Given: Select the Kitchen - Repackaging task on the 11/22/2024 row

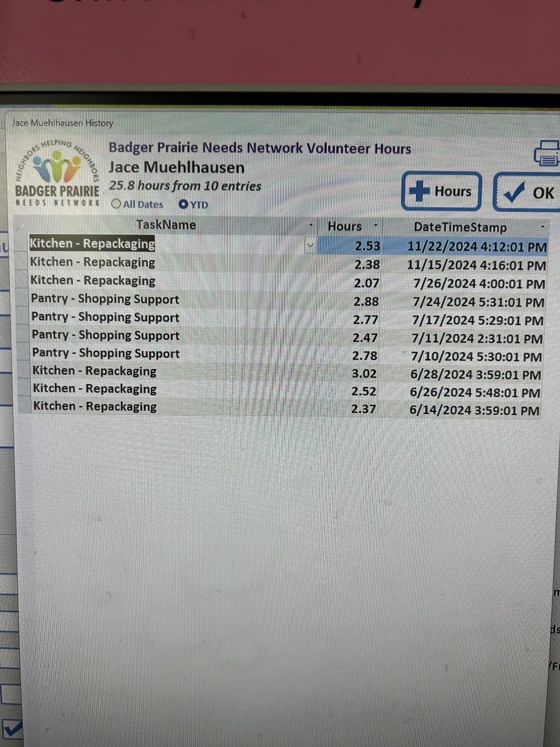Looking at the screenshot, I should click(92, 243).
